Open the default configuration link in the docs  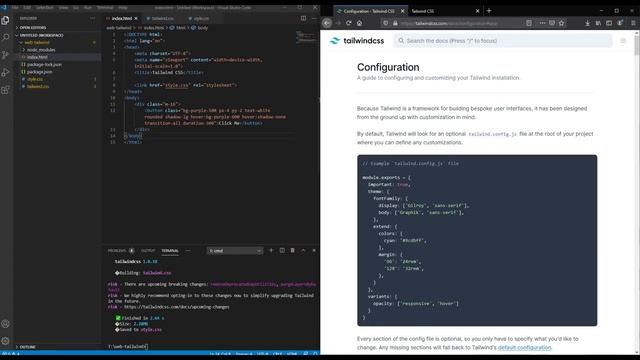pos(524,347)
